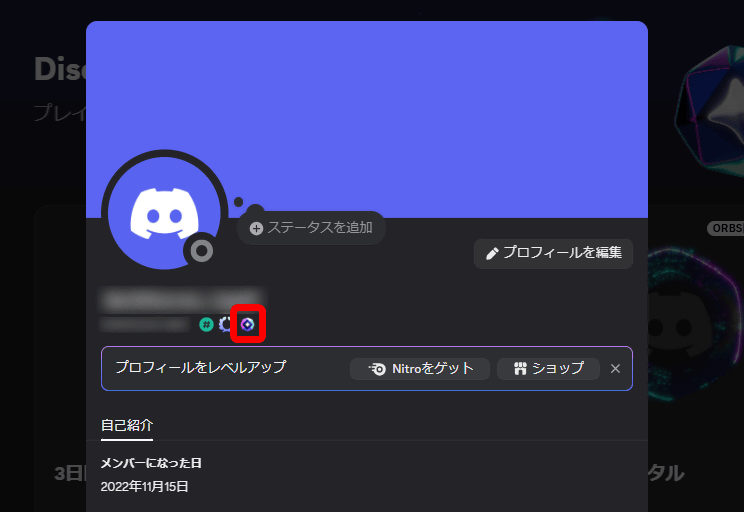Open the ショップ shop button
This screenshot has height=512, width=744.
pos(548,369)
